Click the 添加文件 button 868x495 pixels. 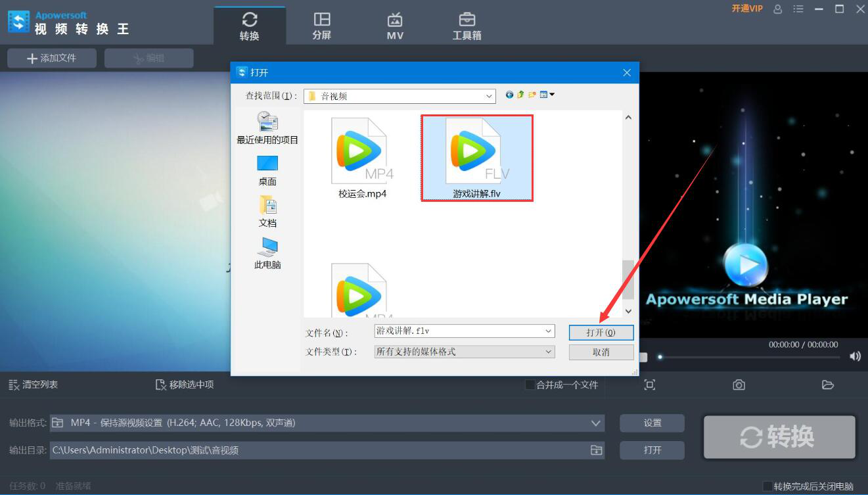tap(52, 58)
